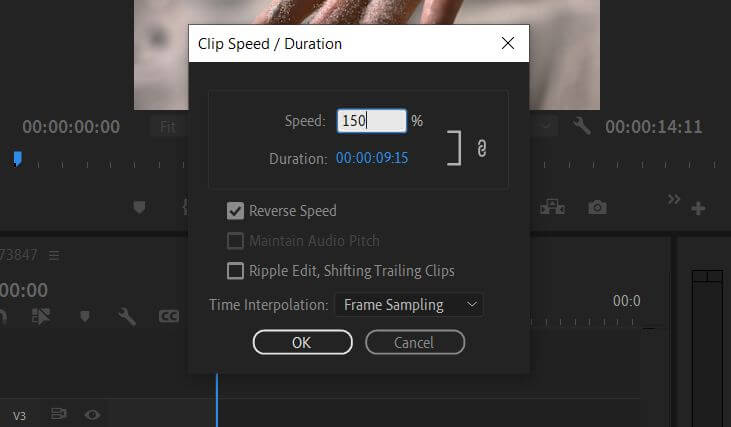Click the timeline CC captions icon
Screen dimensions: 731x427
169,316
